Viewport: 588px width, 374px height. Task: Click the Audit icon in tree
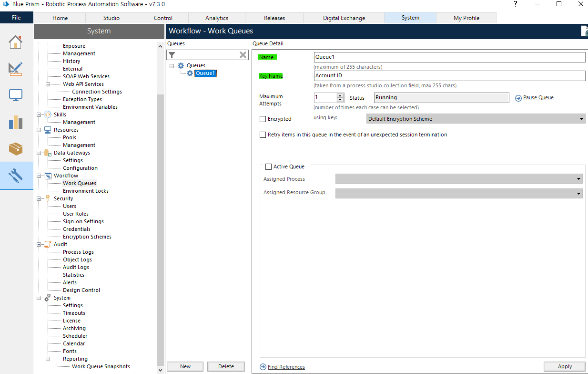pos(48,244)
